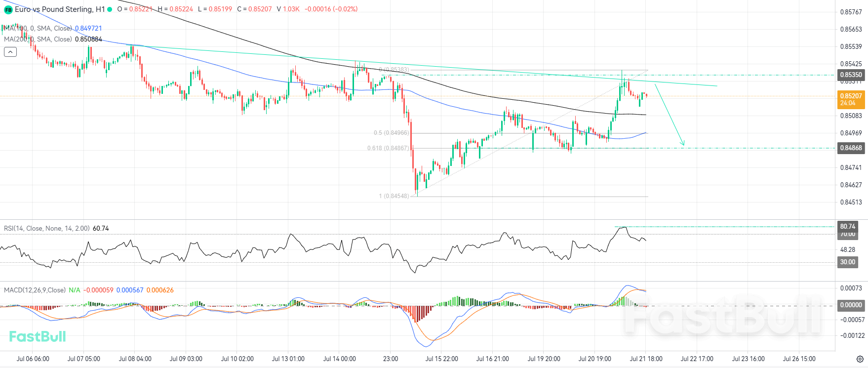Click the Euro vs Pound Sterling, H1 title
This screenshot has height=368, width=868.
(x=60, y=9)
